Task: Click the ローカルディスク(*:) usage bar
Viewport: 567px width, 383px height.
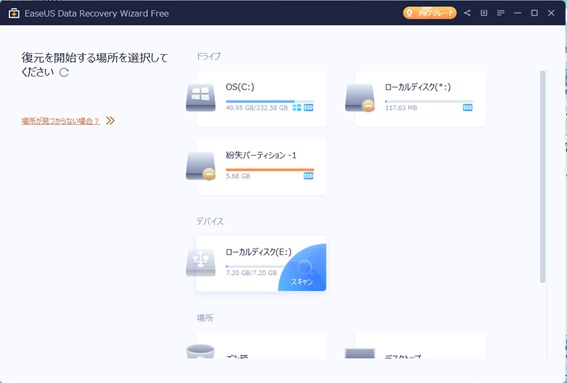Action: [x=429, y=101]
